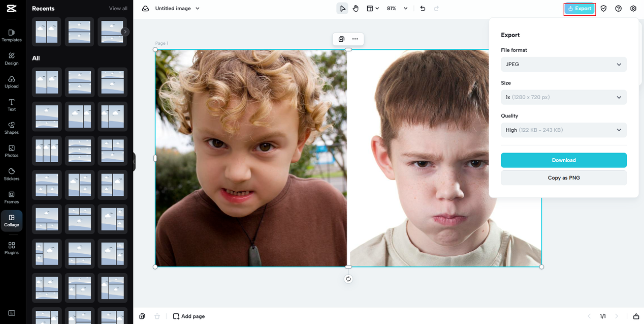Select the first collage layout under All
644x324 pixels.
click(x=47, y=82)
